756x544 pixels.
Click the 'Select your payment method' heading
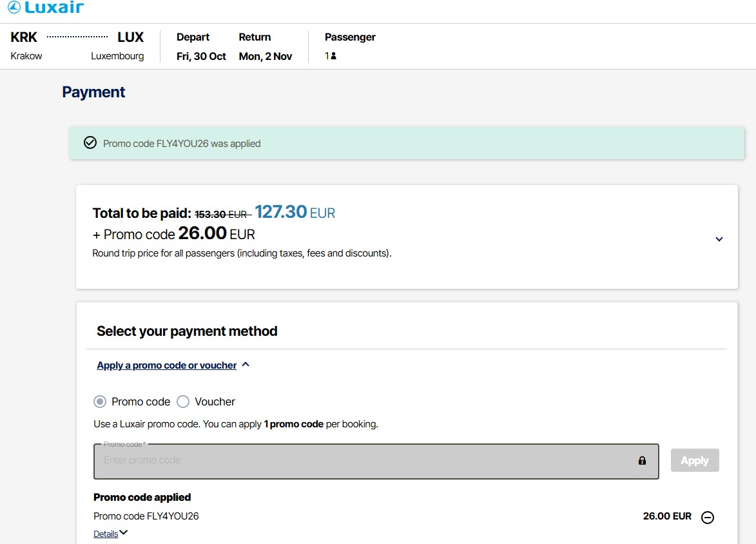187,331
